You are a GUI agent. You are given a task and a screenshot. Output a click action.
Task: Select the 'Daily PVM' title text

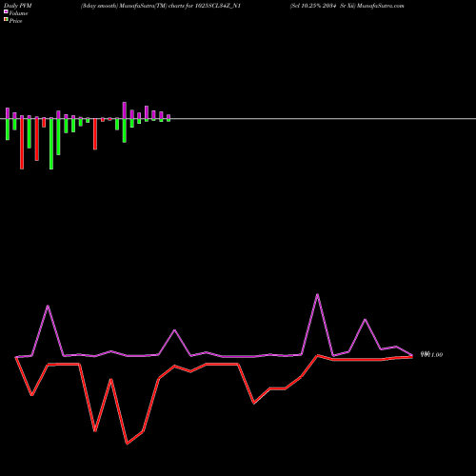pos(18,6)
